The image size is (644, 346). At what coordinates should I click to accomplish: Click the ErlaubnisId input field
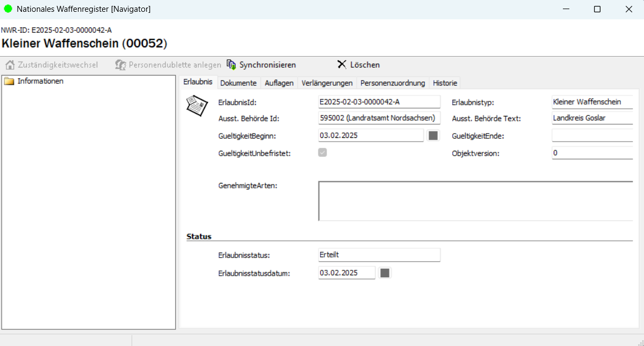pos(379,102)
